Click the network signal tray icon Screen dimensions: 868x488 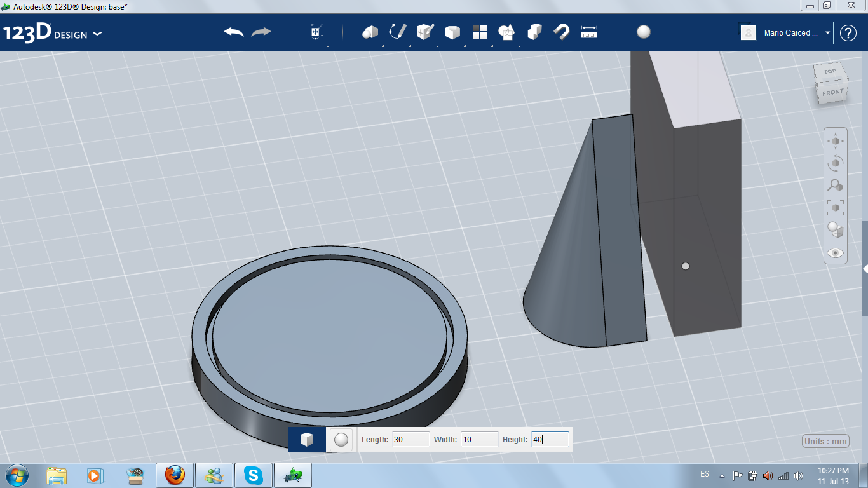[x=783, y=475]
